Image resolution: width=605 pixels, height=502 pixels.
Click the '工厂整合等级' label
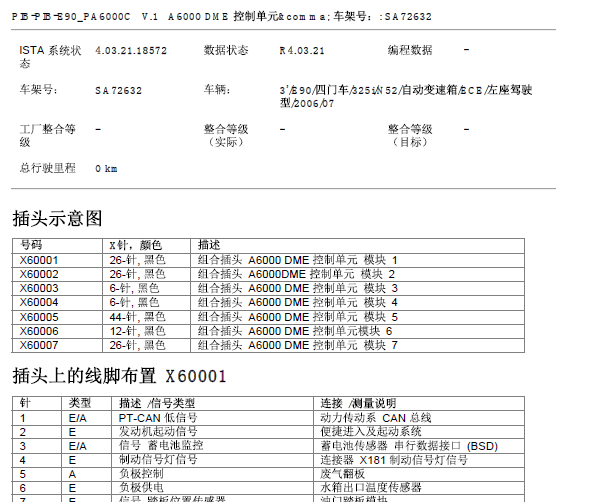[x=47, y=135]
